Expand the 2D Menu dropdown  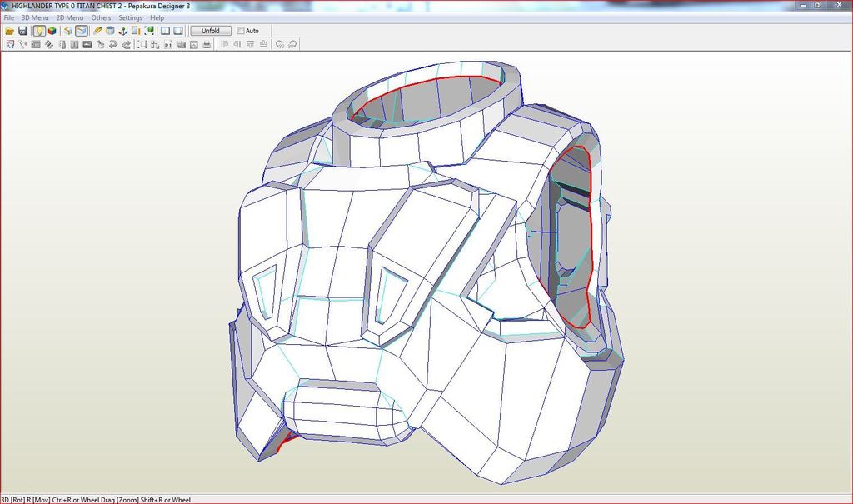click(69, 17)
